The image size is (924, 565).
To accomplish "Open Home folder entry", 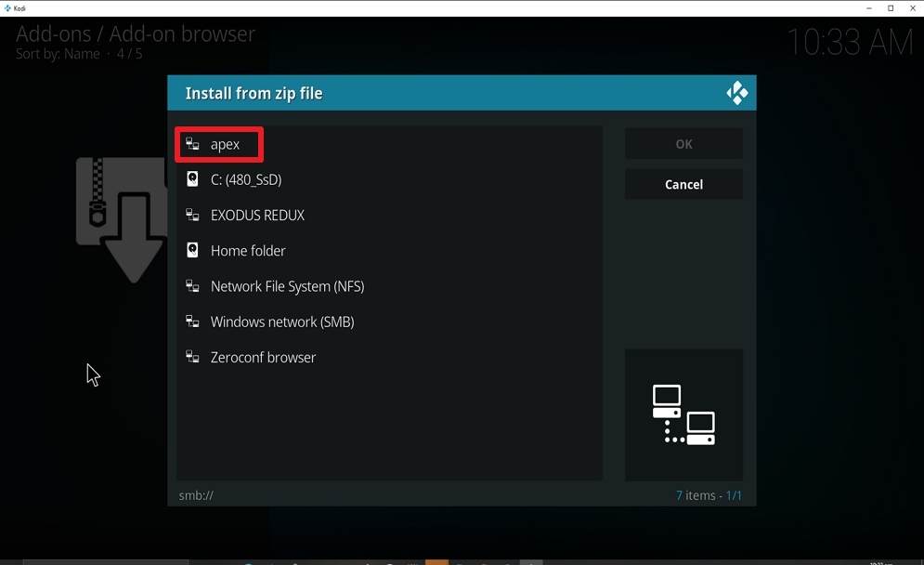I will (389, 251).
